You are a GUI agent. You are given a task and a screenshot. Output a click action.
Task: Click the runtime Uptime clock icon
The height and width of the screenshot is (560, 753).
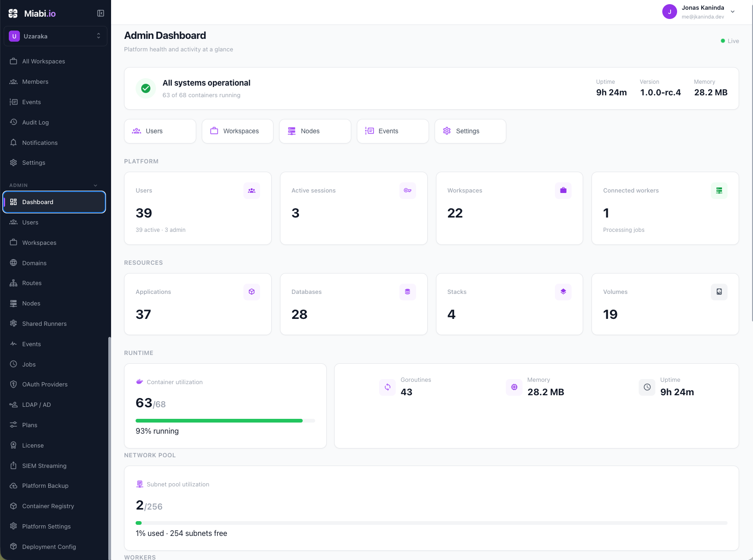point(647,387)
